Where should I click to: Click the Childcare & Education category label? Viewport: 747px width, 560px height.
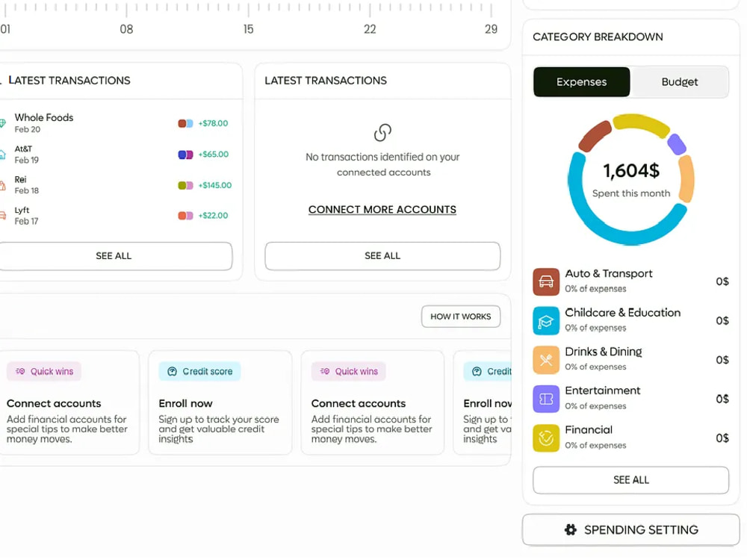(623, 313)
